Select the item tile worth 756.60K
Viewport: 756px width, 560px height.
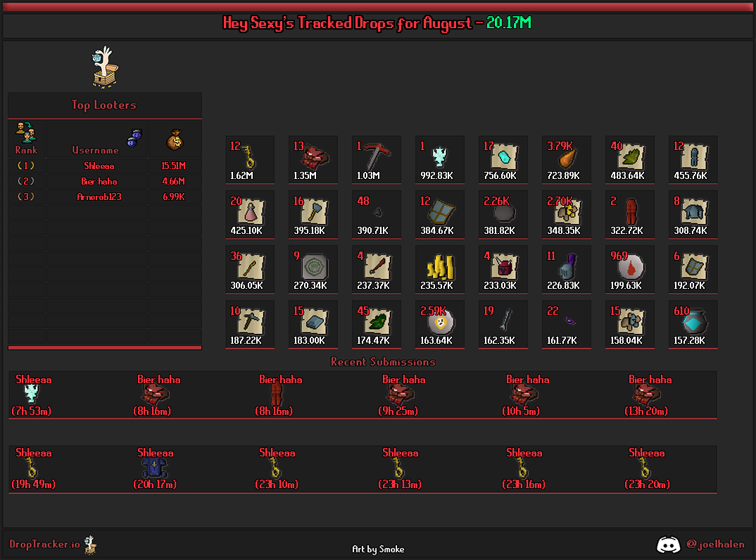pyautogui.click(x=503, y=160)
